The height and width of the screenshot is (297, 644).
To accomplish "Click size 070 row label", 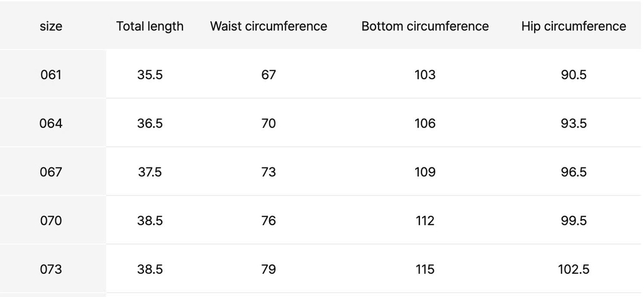I will [51, 221].
